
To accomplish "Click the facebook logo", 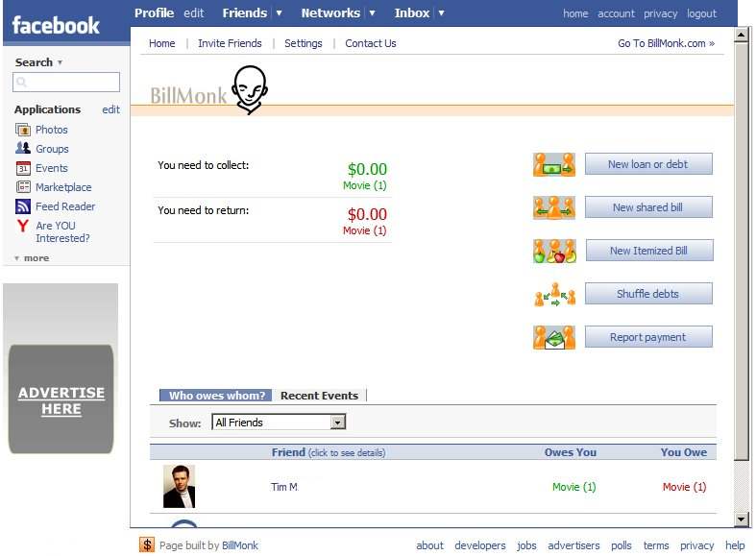I will click(x=56, y=25).
